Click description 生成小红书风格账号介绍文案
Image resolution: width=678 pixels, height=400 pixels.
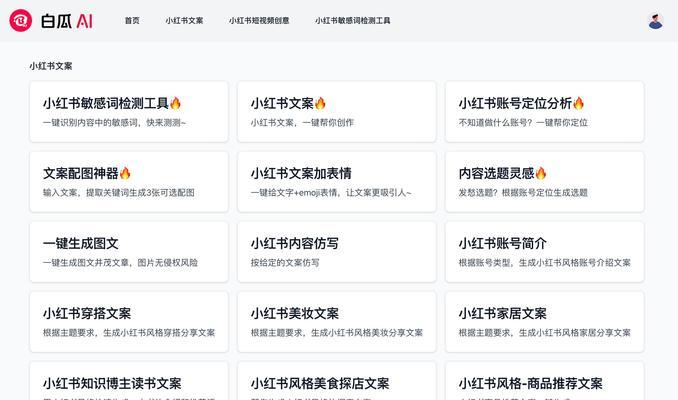[575, 263]
